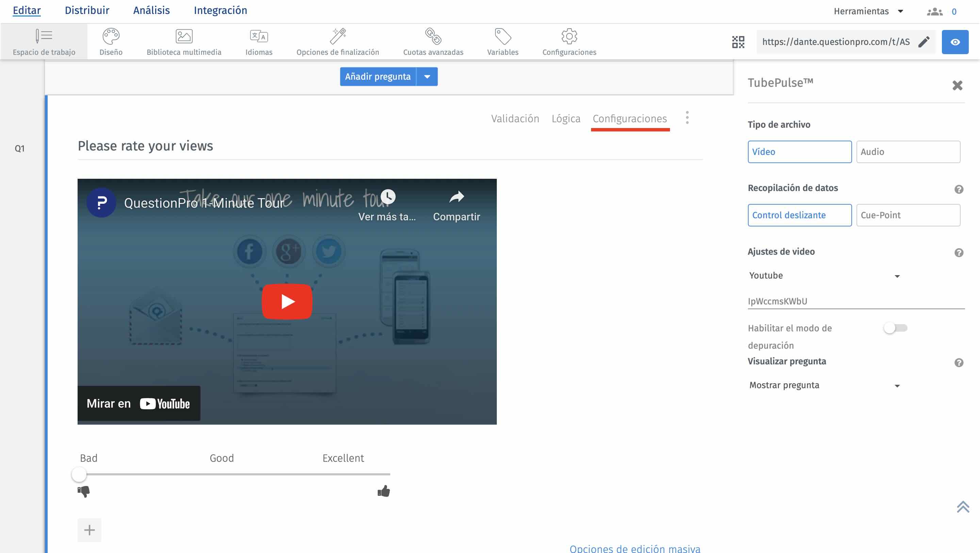Show the survey QR code
The image size is (980, 553).
click(x=738, y=42)
